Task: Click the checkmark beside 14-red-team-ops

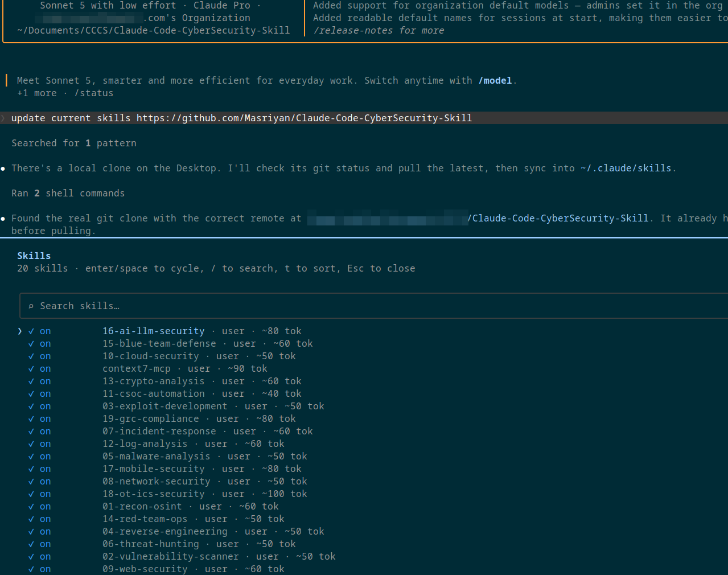Action: click(x=31, y=519)
